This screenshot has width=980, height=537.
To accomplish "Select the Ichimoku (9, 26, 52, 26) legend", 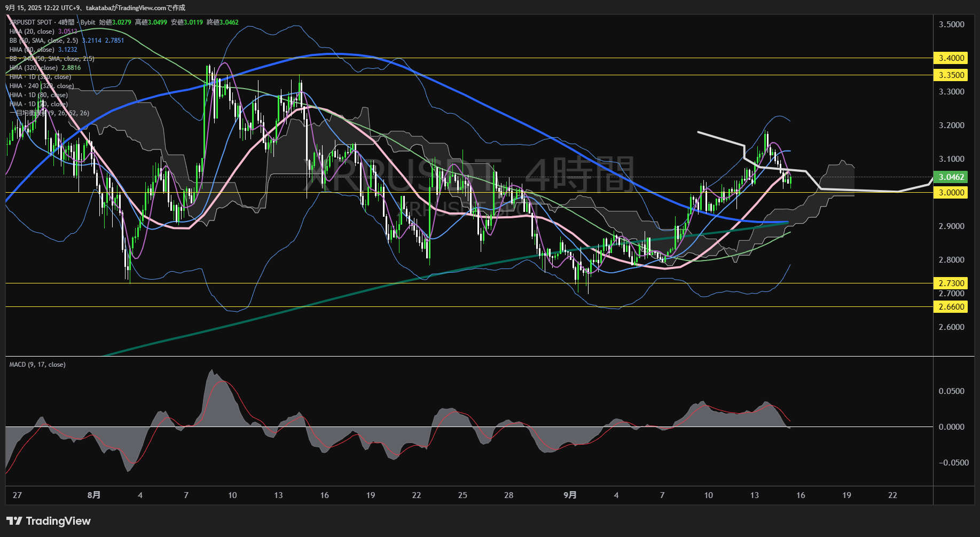I will [49, 113].
